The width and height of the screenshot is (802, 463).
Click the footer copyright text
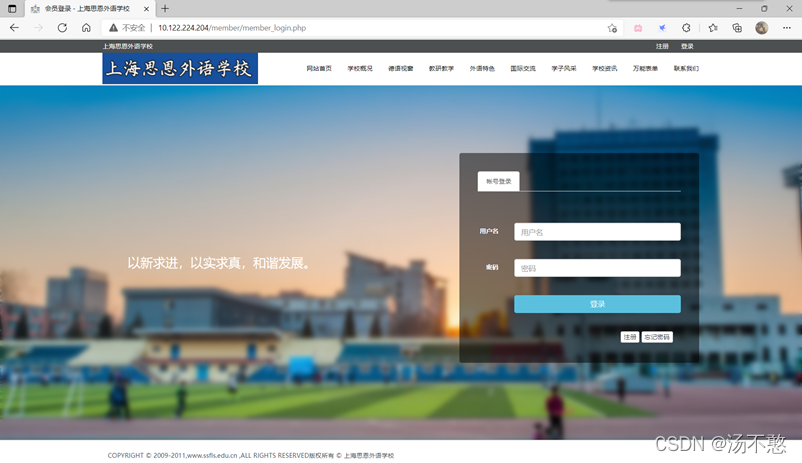click(x=251, y=455)
